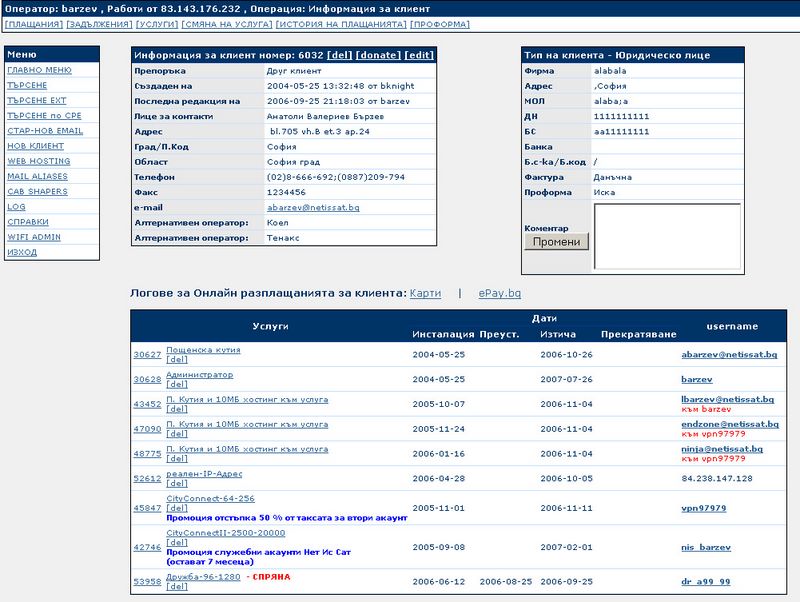This screenshot has width=800, height=602.
Task: Click the Администратор service link
Action: click(199, 375)
